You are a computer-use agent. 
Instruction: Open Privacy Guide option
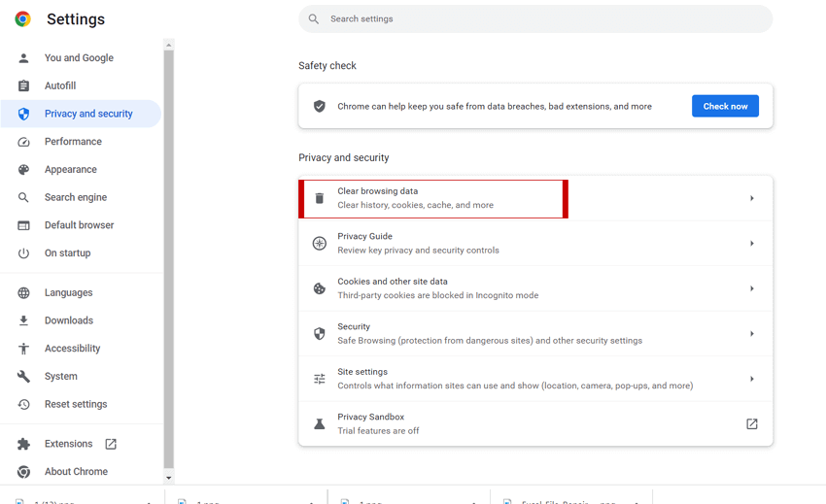point(535,244)
